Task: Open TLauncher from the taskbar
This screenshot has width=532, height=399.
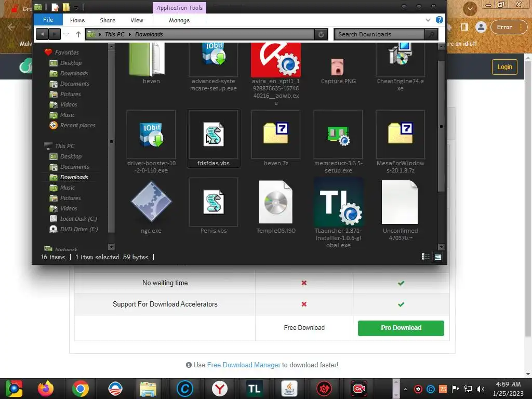Action: 254,389
